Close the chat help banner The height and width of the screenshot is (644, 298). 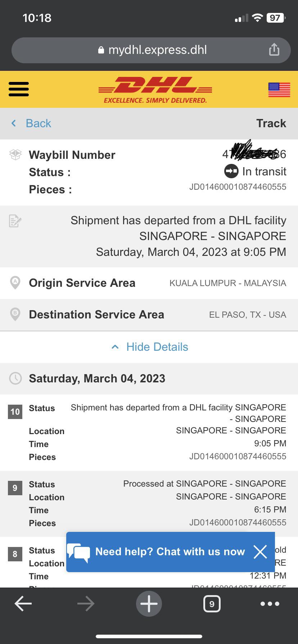click(x=260, y=552)
